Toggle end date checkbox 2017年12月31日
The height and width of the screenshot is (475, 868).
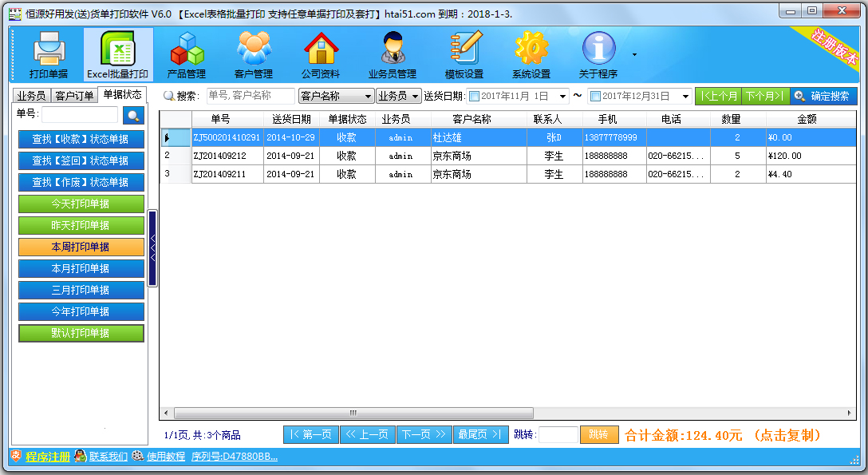[595, 97]
